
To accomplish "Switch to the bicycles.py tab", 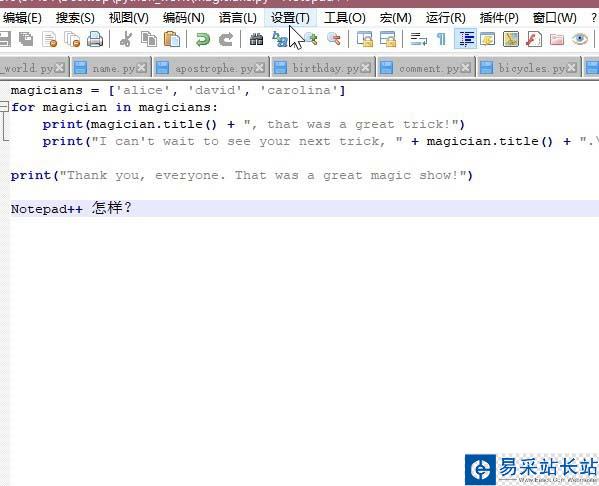I will pos(529,68).
